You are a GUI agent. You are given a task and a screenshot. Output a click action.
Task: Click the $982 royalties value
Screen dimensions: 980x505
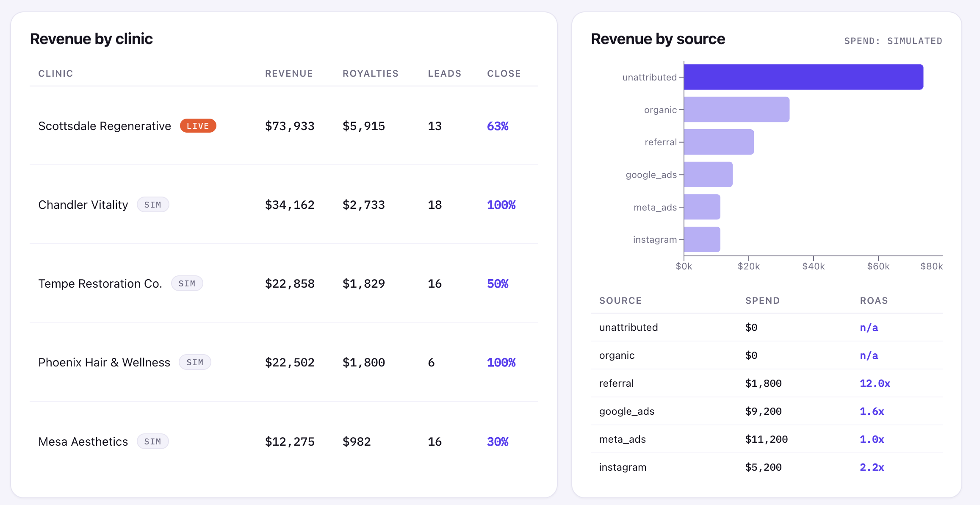[x=357, y=441]
